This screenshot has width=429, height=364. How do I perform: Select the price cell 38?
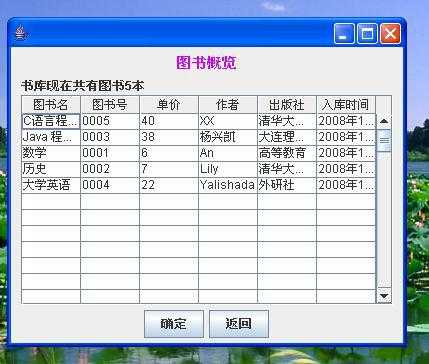[169, 137]
